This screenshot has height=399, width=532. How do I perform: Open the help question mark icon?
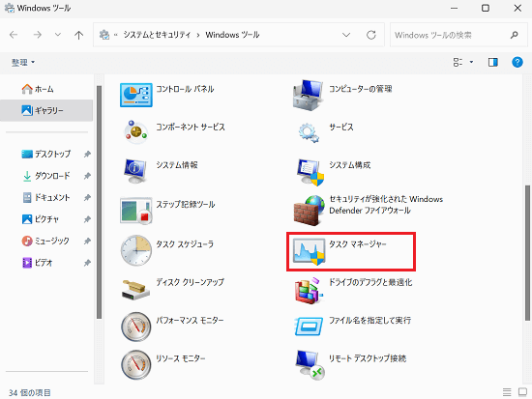(517, 62)
